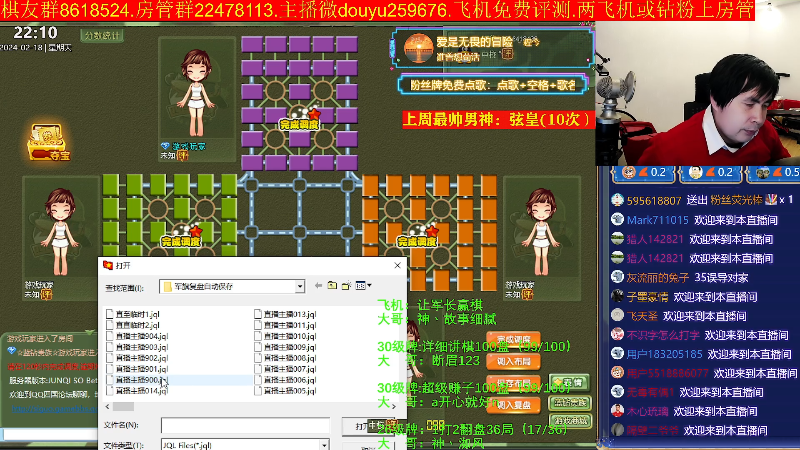Click first 0.2 gift ranking badge
The image size is (800, 450).
click(x=644, y=173)
